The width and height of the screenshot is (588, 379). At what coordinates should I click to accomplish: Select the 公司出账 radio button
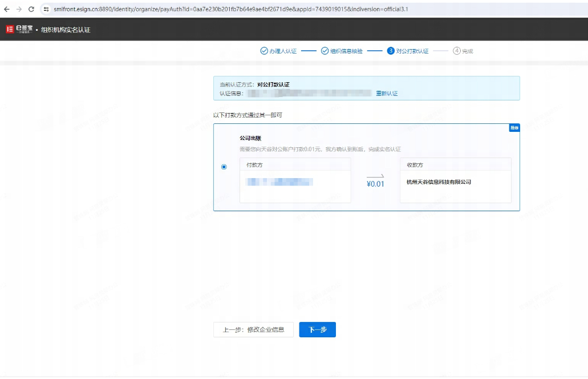(224, 167)
